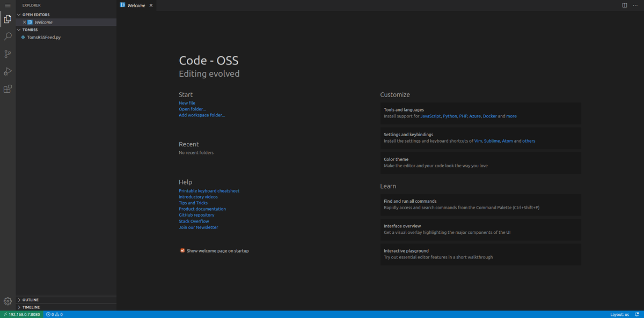Open the Run and Debug view
The image size is (644, 318).
click(8, 71)
